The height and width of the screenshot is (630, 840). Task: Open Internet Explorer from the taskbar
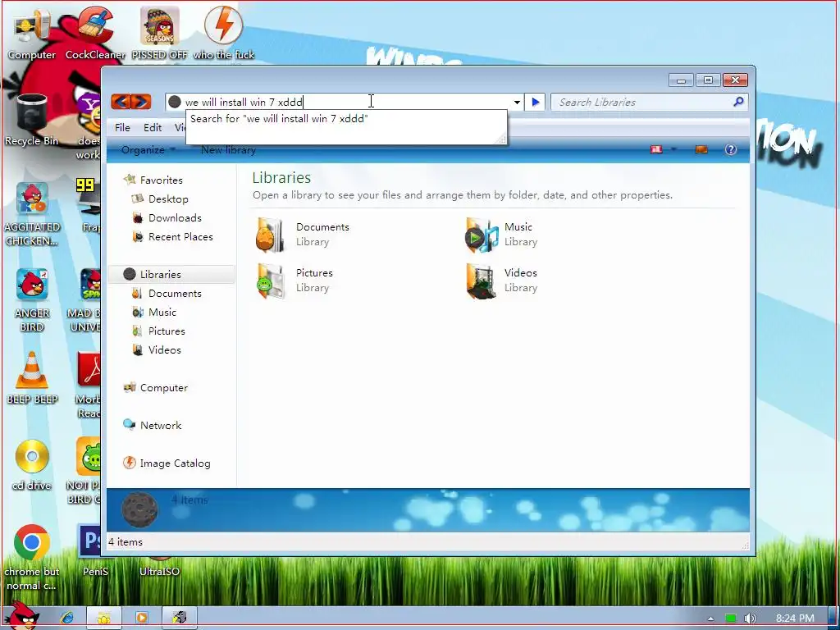tap(67, 618)
